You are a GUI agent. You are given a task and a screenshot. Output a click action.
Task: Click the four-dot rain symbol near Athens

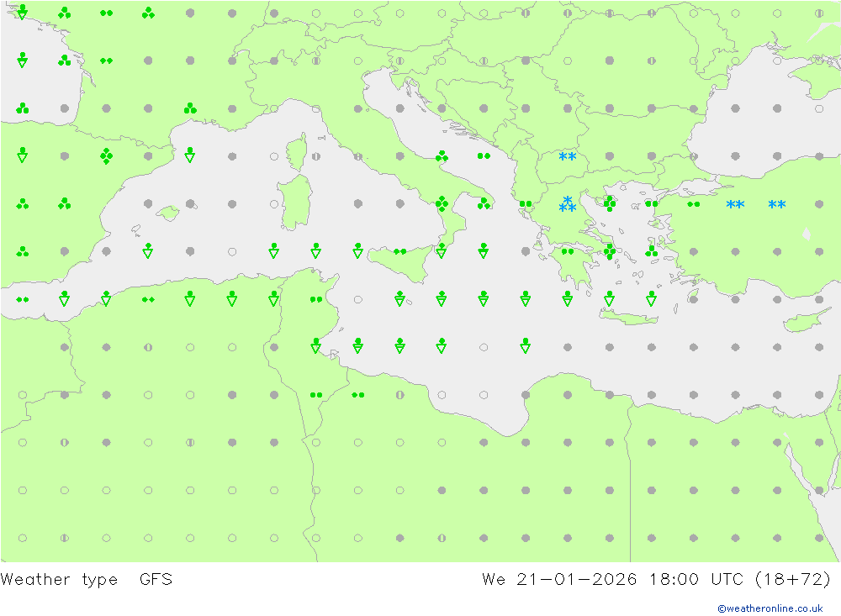pyautogui.click(x=609, y=251)
